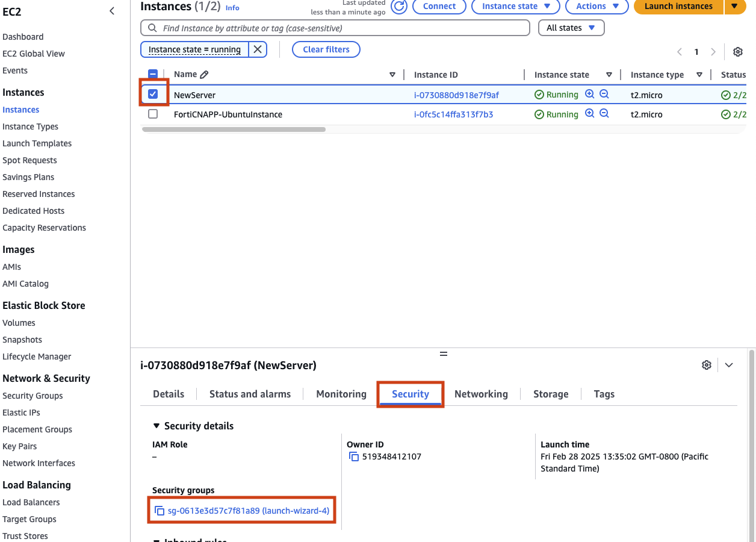Open Launch Templates in sidebar
The width and height of the screenshot is (756, 542).
pos(37,143)
